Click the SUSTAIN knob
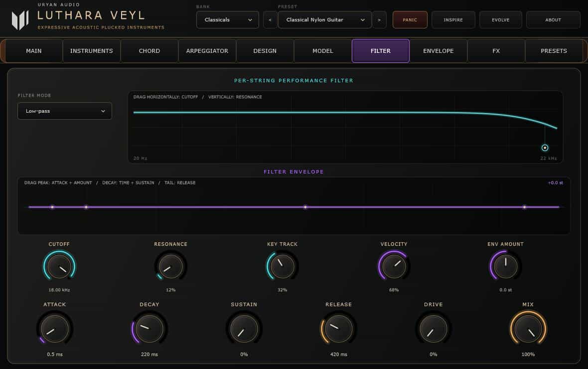This screenshot has width=588, height=369. (x=244, y=329)
